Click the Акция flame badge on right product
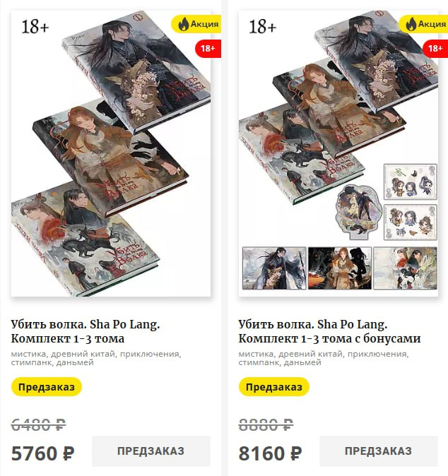 click(x=423, y=24)
